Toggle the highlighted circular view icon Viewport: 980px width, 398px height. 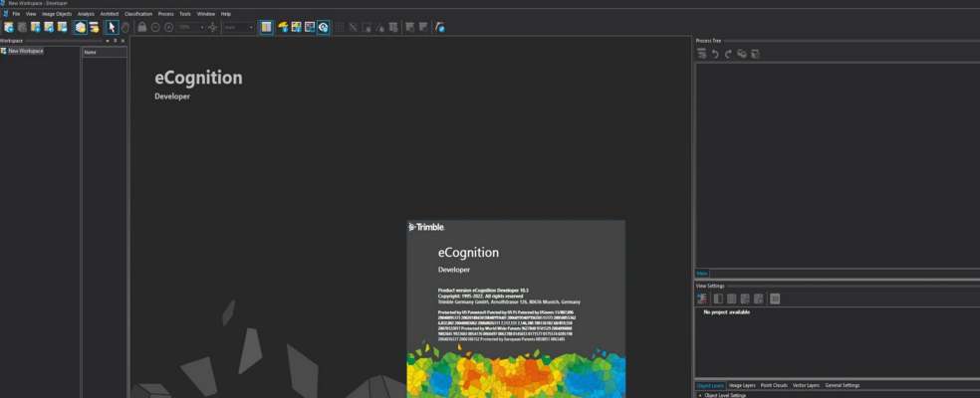323,27
